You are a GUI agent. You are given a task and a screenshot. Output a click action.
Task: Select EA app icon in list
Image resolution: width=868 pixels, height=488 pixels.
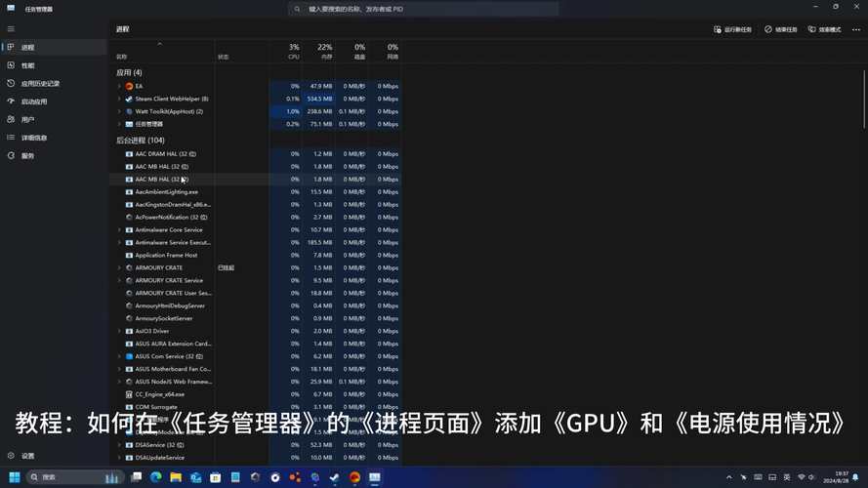(x=129, y=86)
